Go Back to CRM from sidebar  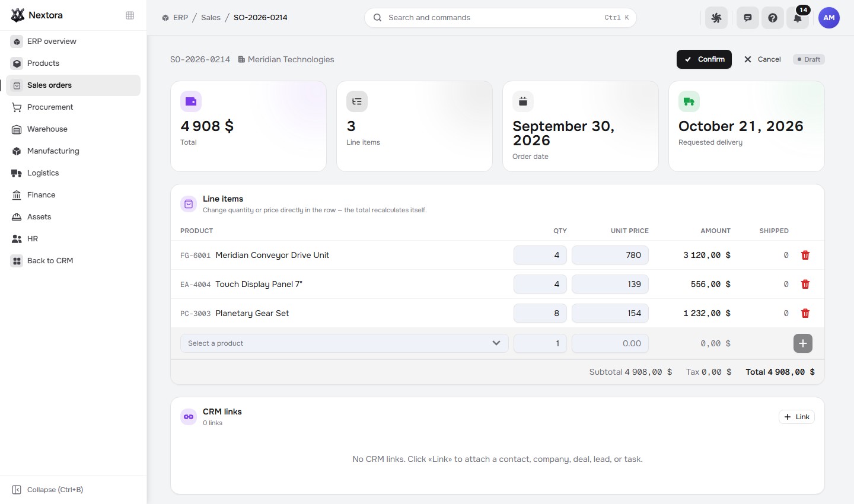[x=73, y=261]
